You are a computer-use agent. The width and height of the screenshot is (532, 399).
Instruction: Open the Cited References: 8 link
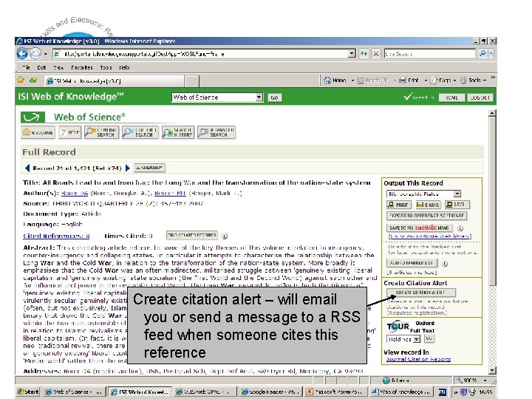click(56, 236)
